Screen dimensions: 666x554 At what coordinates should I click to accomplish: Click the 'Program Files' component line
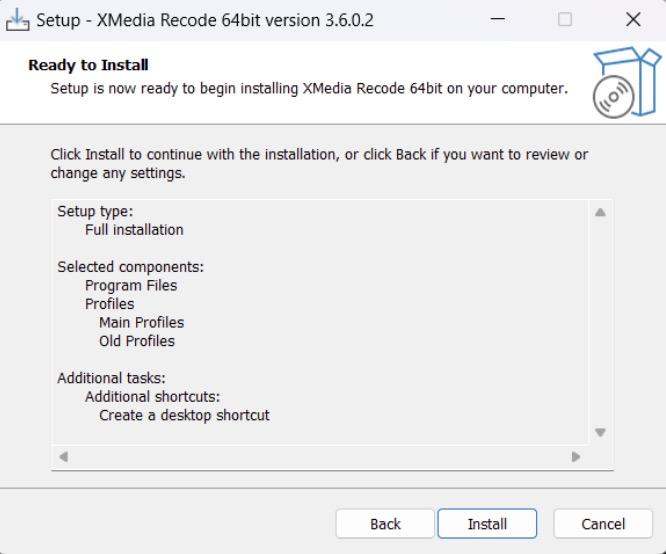click(131, 285)
